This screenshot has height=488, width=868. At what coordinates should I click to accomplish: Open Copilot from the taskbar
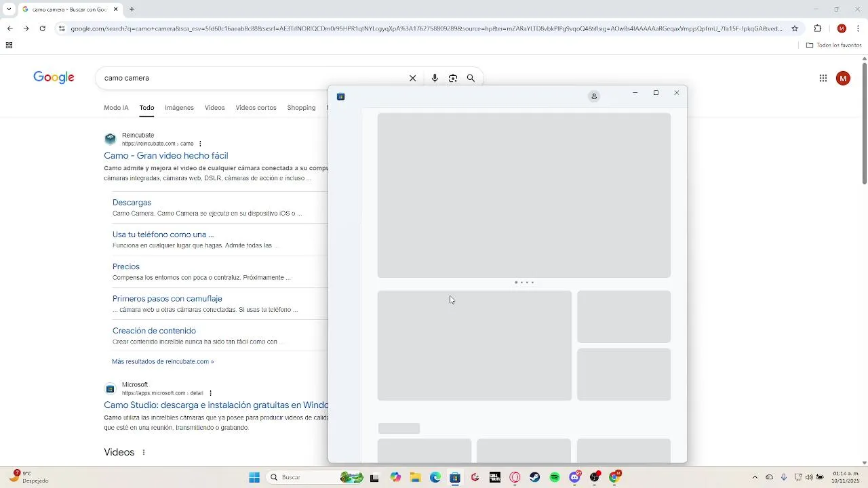coord(395,478)
